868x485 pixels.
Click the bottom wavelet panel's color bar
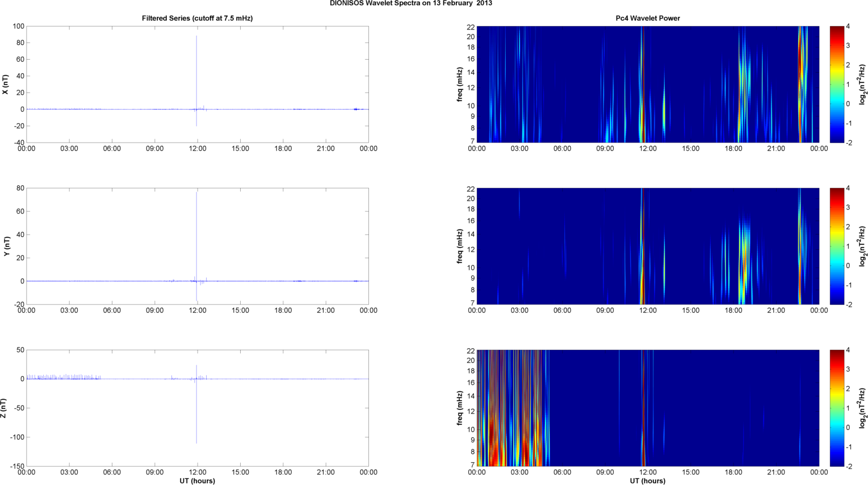point(837,408)
